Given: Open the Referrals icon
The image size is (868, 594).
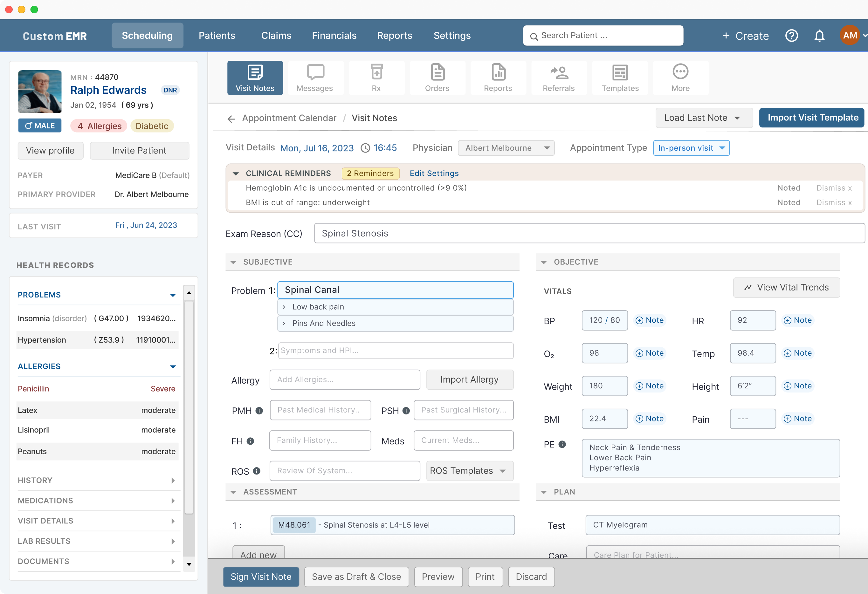Looking at the screenshot, I should pos(559,77).
